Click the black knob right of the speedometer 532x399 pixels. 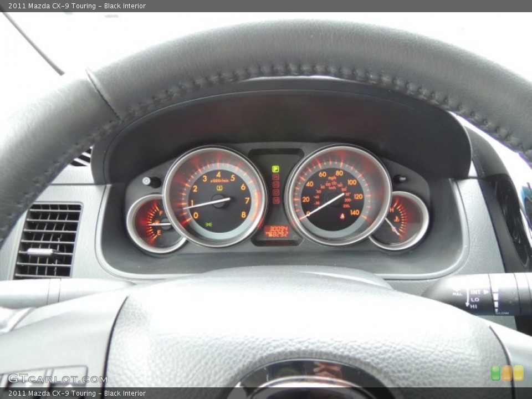coord(400,180)
